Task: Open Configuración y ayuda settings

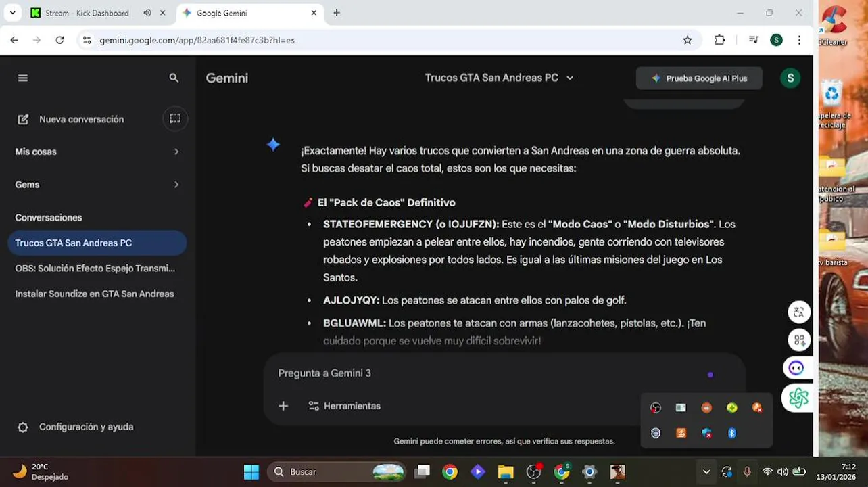Action: point(76,427)
